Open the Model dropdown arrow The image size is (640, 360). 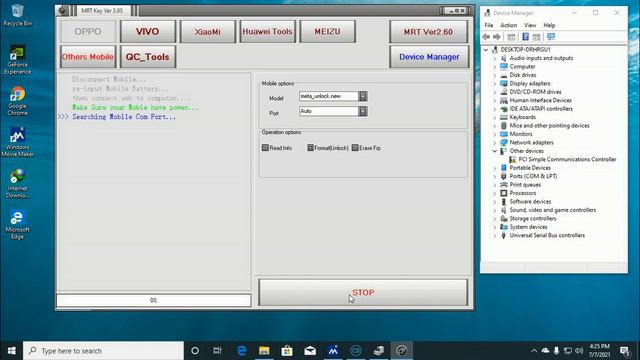tap(362, 96)
